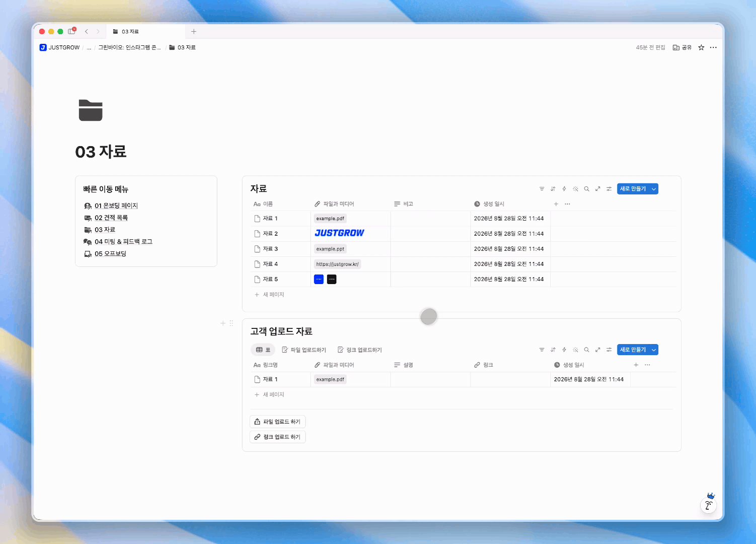
Task: Open page options three-dot menu
Action: tap(713, 47)
